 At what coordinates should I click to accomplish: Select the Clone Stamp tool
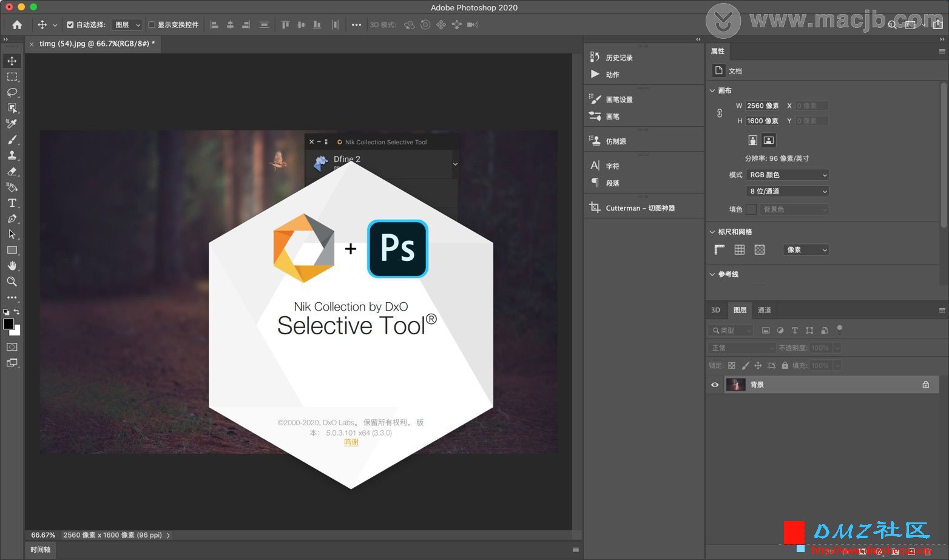tap(12, 155)
